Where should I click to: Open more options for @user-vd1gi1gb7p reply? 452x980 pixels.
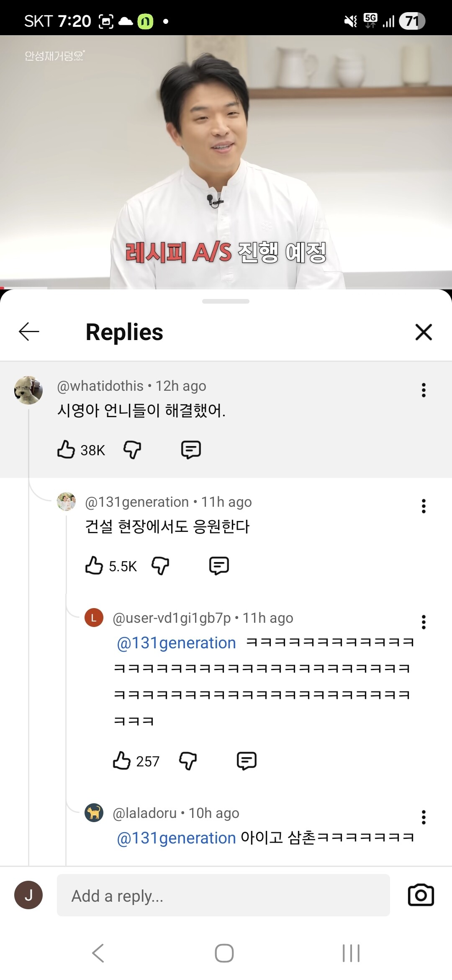424,622
